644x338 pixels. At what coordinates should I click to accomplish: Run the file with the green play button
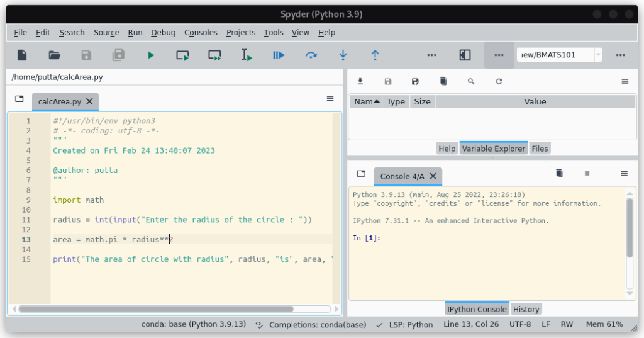(x=151, y=55)
